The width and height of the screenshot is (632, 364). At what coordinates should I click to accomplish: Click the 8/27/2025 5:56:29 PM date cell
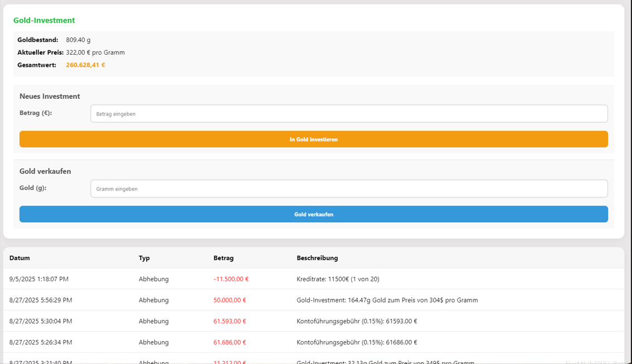tap(41, 300)
